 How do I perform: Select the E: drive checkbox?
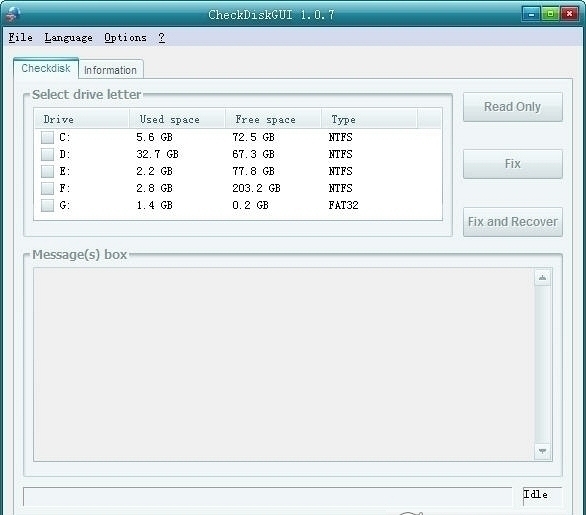click(x=47, y=171)
